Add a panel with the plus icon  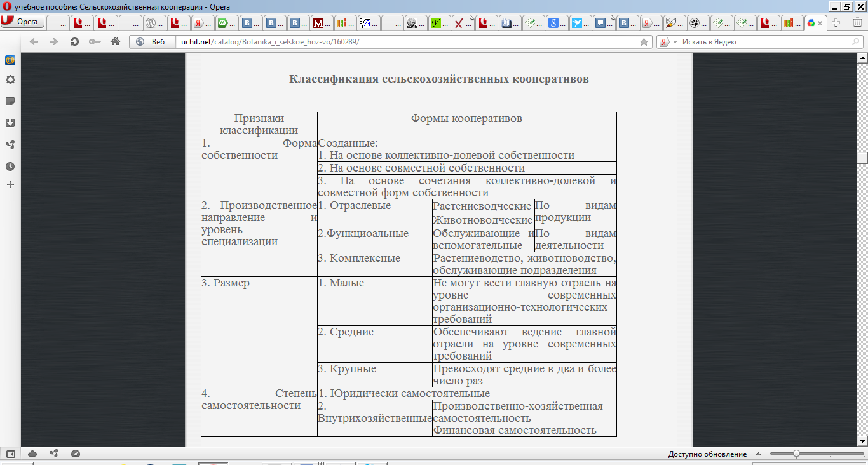[10, 185]
